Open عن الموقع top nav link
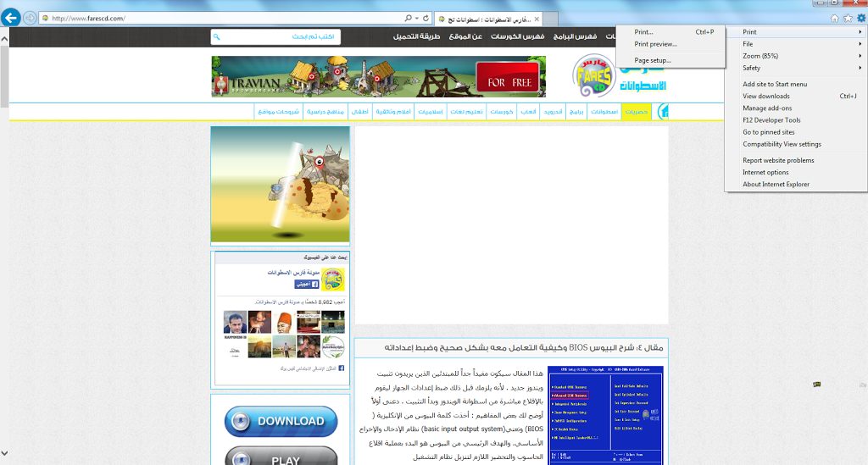Viewport: 868px width, 465px height. click(465, 36)
